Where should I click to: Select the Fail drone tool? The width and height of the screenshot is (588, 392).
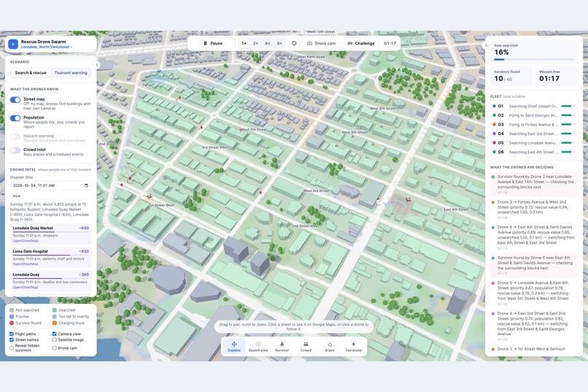click(x=354, y=346)
